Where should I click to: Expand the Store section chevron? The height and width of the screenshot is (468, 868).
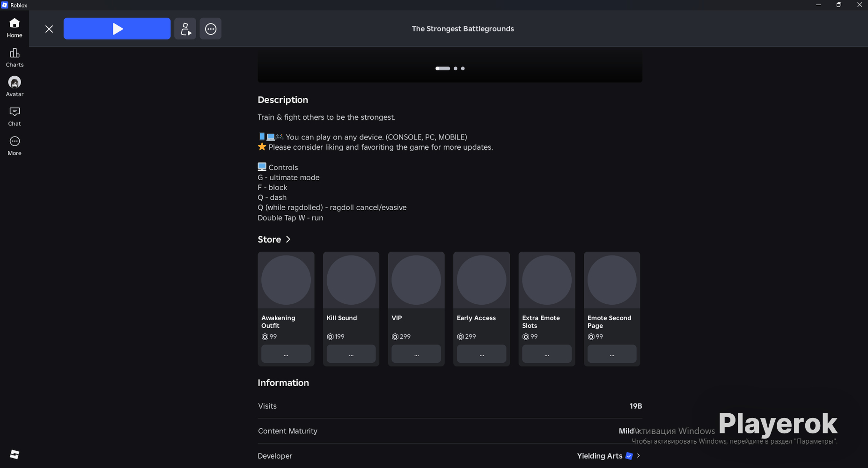pos(288,239)
